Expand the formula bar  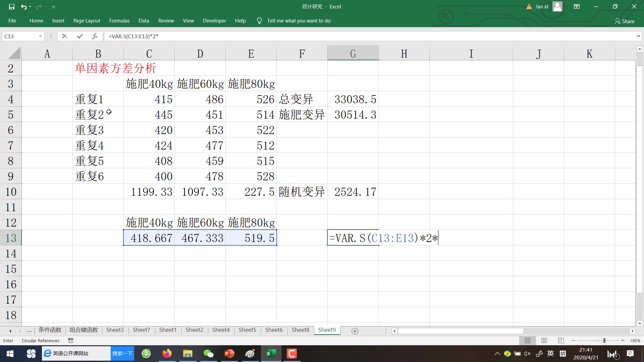[638, 36]
